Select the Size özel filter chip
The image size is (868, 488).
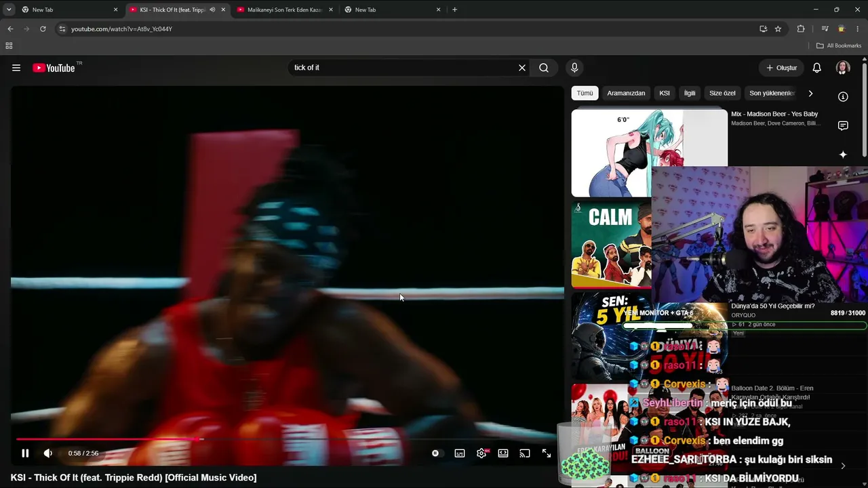point(722,93)
